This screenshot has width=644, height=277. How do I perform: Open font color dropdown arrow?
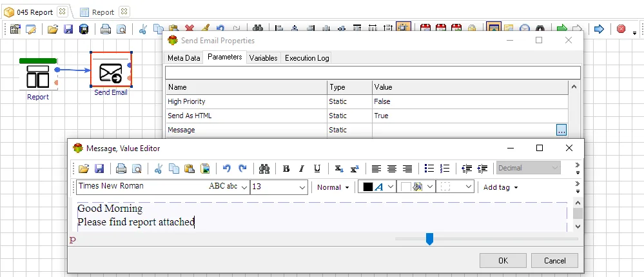click(x=391, y=187)
